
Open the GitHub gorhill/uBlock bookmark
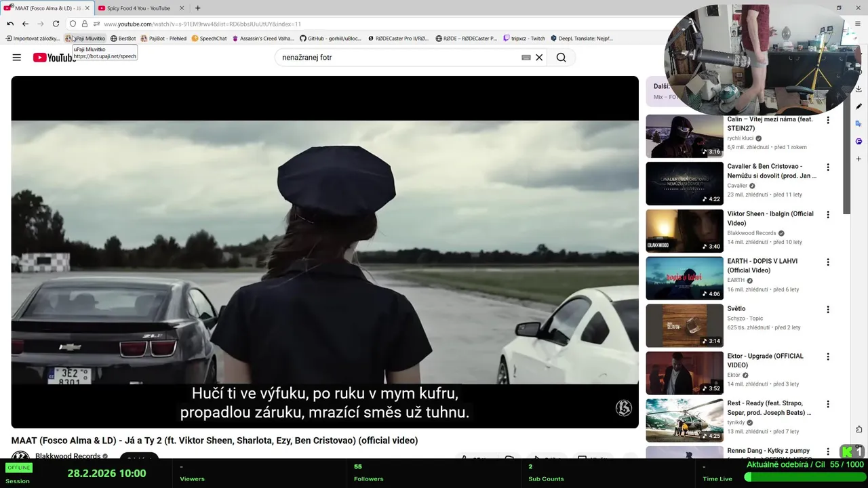tap(331, 39)
